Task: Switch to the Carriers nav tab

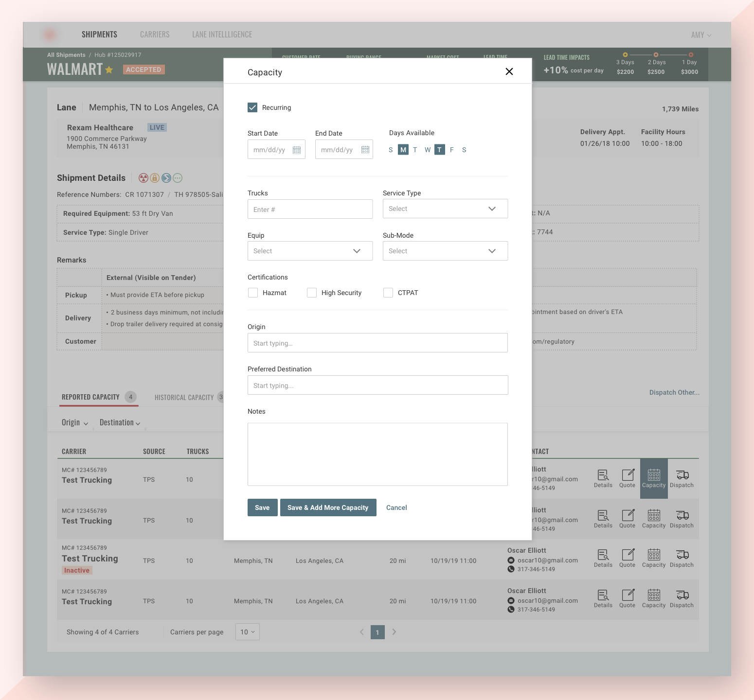Action: [x=155, y=35]
